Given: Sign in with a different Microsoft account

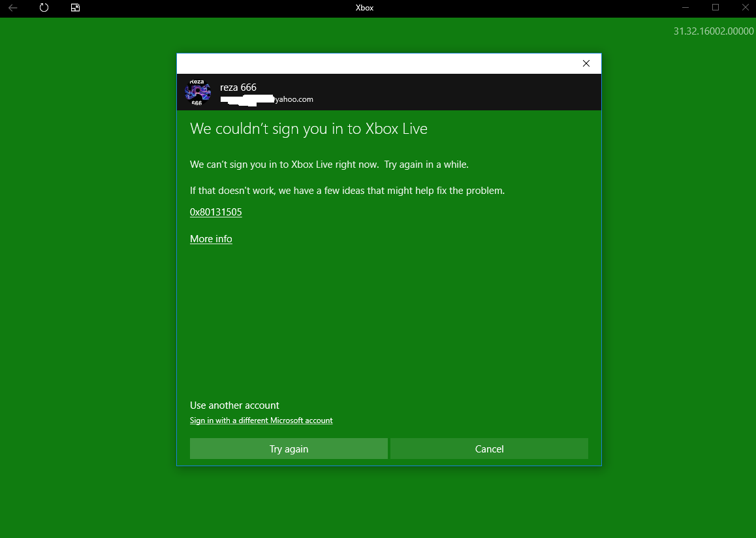Looking at the screenshot, I should [x=261, y=420].
